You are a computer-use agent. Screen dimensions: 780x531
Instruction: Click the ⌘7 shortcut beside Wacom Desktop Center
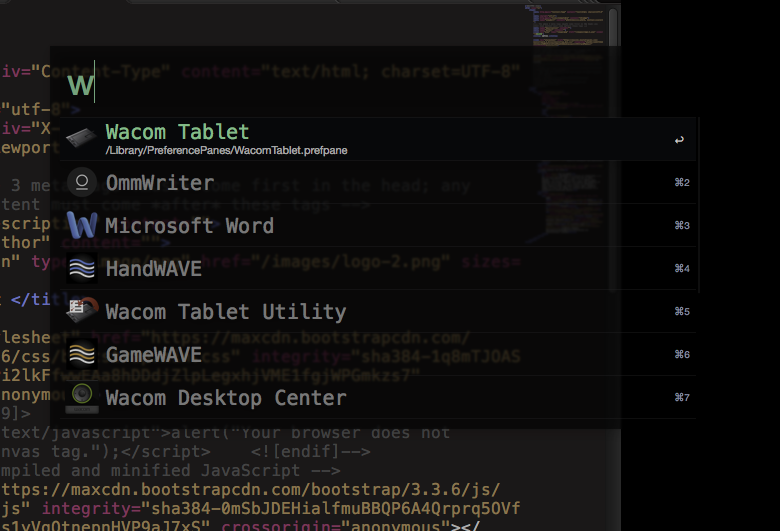[x=682, y=398]
